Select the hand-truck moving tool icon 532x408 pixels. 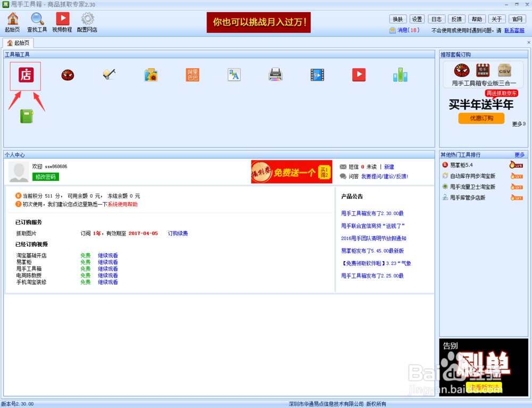109,74
